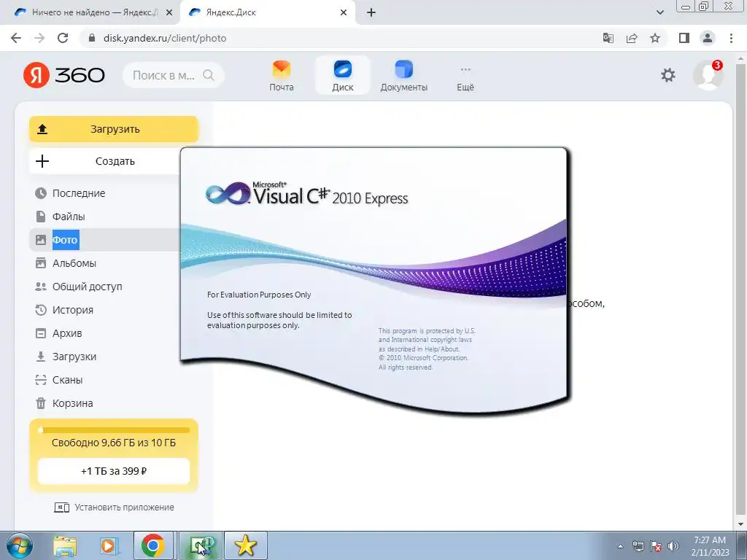
Task: Click the volume speaker tray icon
Action: [x=673, y=545]
